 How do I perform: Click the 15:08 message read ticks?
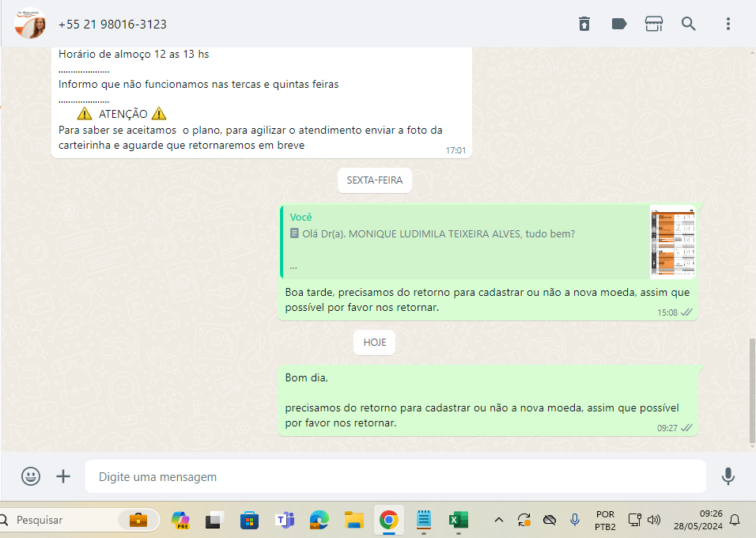[x=686, y=313]
